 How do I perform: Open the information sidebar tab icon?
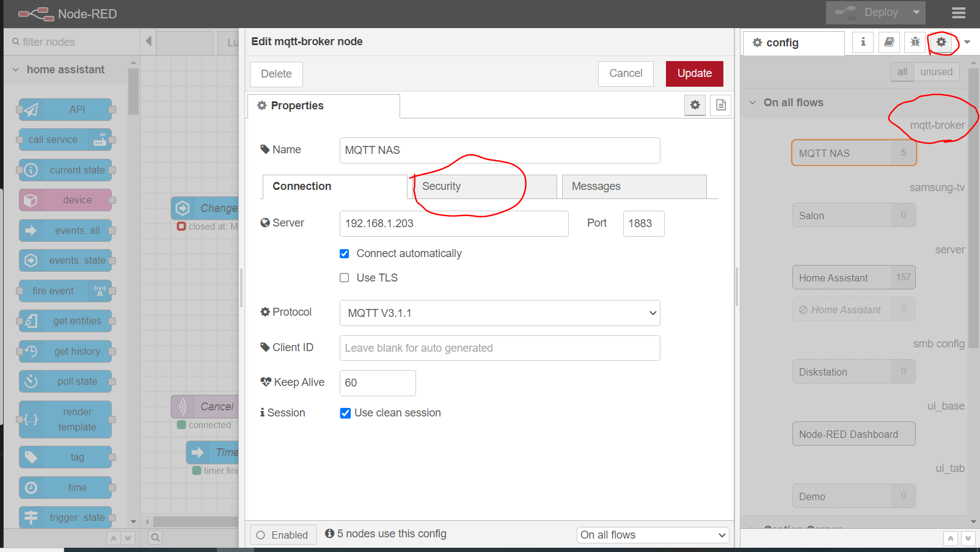[x=863, y=42]
